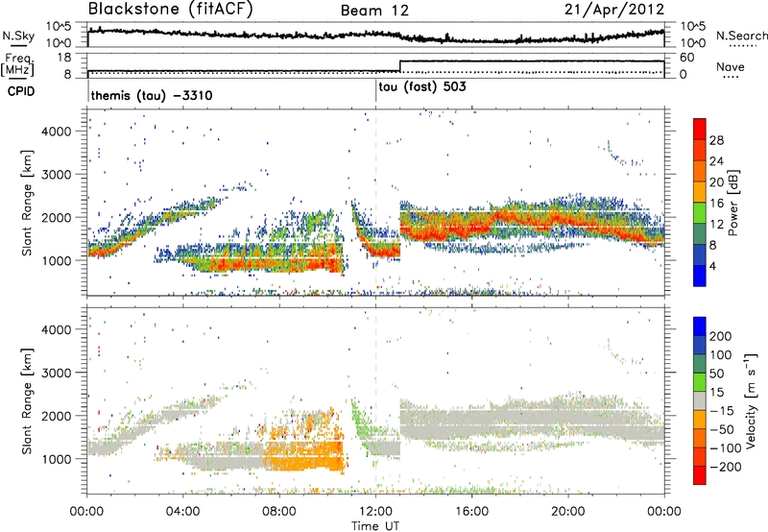The image size is (768, 532).
Task: Click the 'Time UT' axis title
Action: (375, 526)
